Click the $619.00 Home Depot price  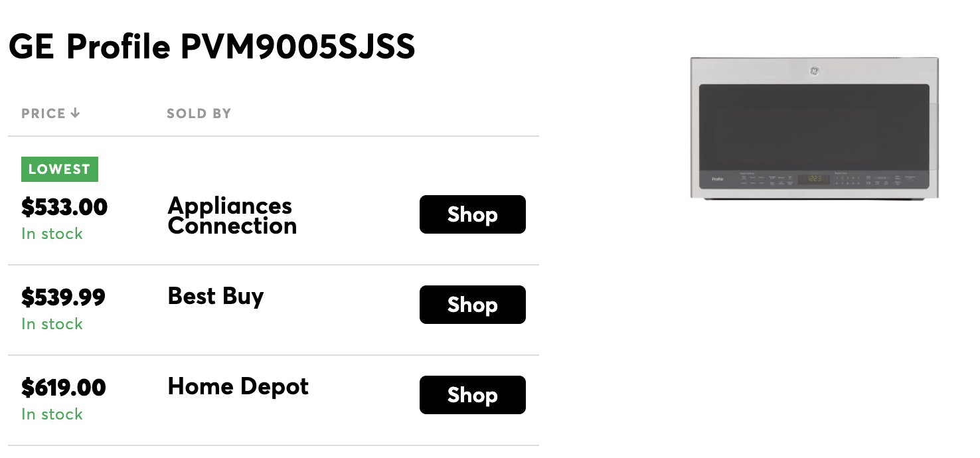tap(63, 388)
